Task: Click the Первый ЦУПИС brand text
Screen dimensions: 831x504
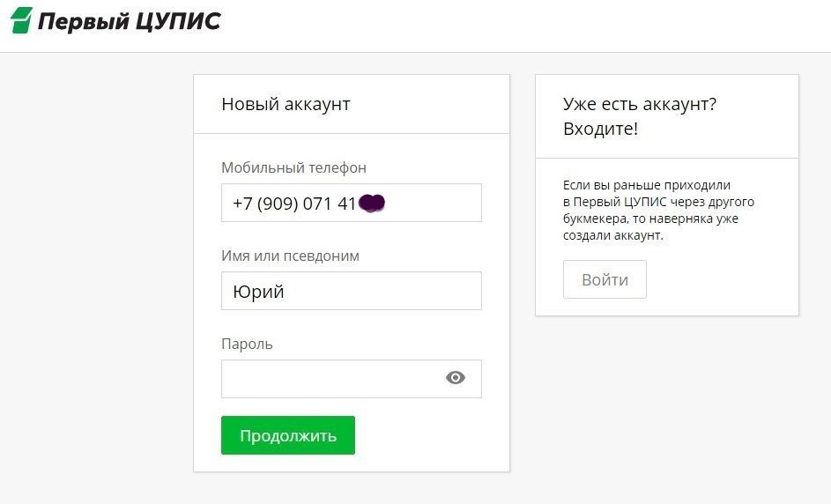Action: (130, 22)
